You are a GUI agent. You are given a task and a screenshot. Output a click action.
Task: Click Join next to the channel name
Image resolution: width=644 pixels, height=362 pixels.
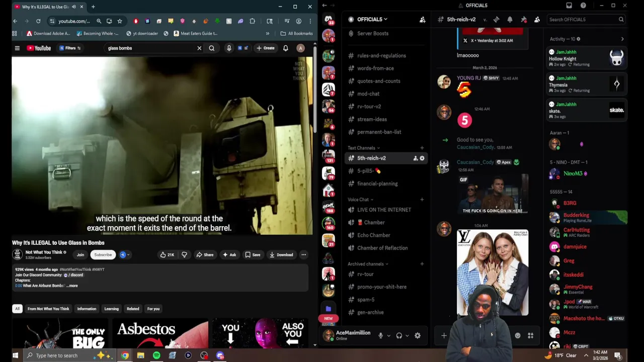(x=80, y=255)
